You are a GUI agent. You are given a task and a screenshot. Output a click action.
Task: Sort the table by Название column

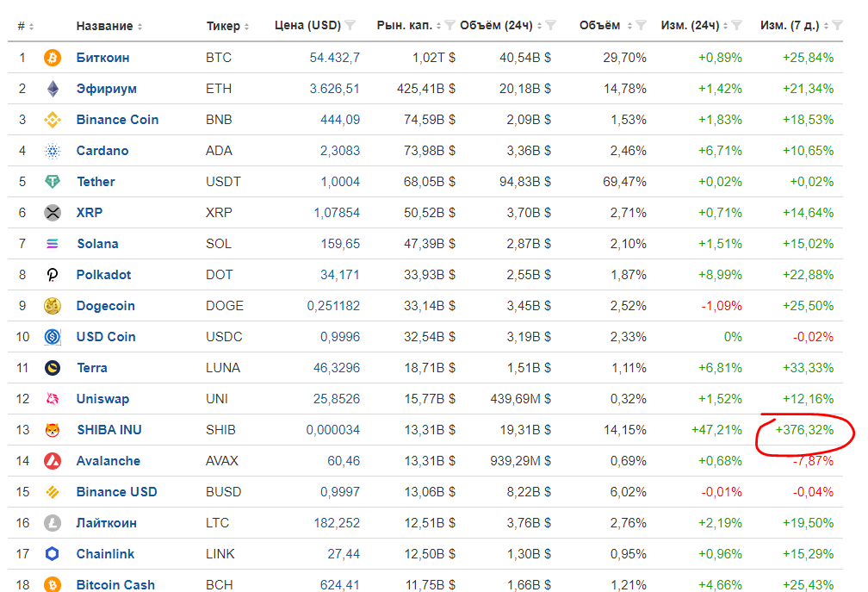(x=104, y=26)
